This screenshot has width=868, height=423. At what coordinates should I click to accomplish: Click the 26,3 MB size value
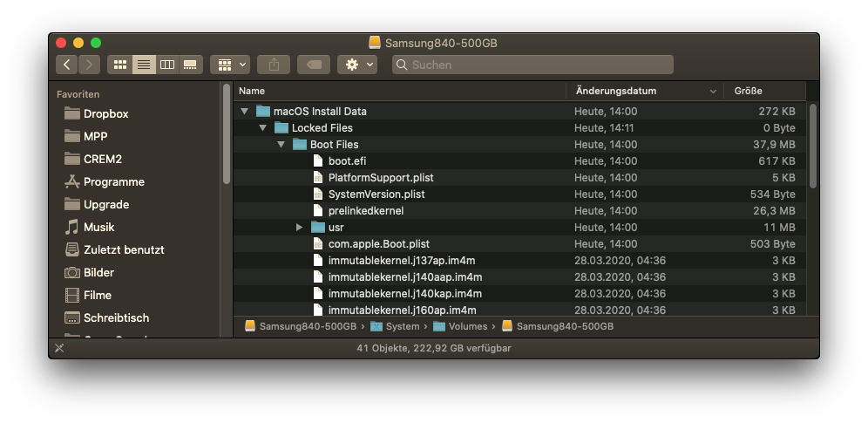tap(773, 211)
